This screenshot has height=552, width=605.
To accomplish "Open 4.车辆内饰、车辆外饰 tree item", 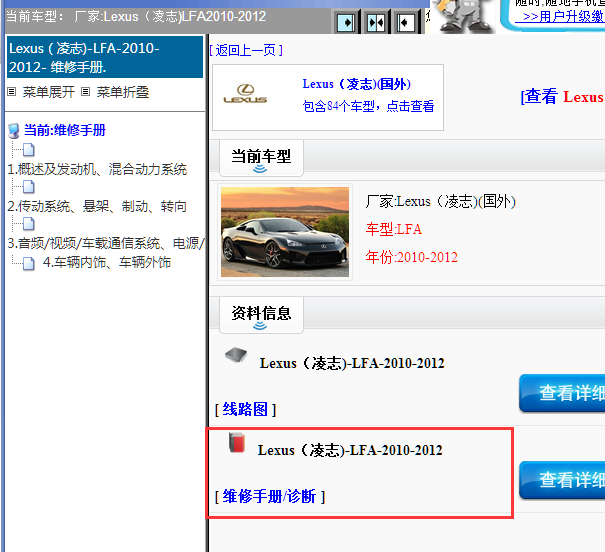I will click(x=106, y=262).
